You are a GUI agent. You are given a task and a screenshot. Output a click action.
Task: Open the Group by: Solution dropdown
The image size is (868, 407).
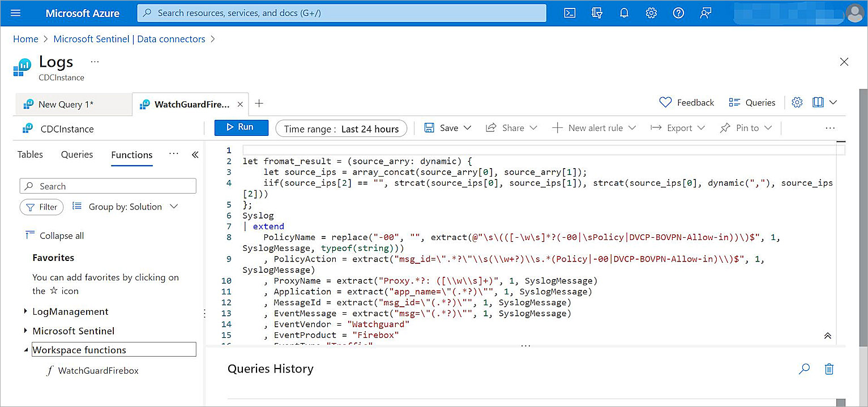[125, 207]
